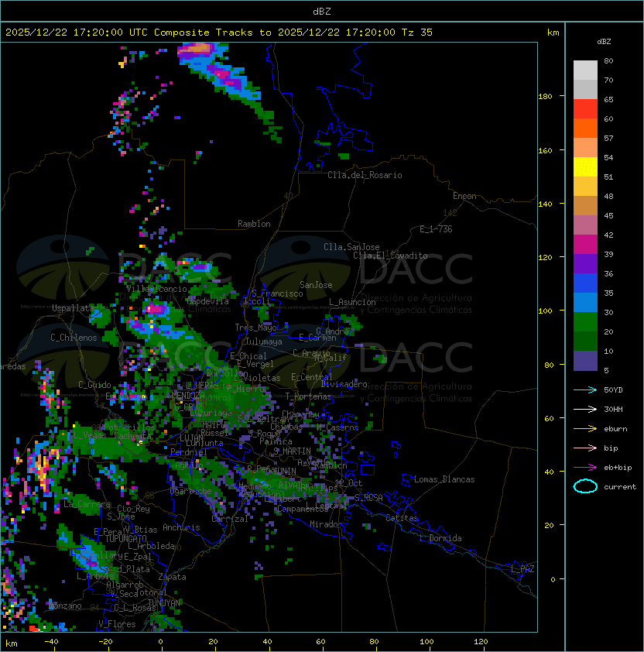Click the S_MARTIN city label
This screenshot has height=652, width=644.
point(293,451)
